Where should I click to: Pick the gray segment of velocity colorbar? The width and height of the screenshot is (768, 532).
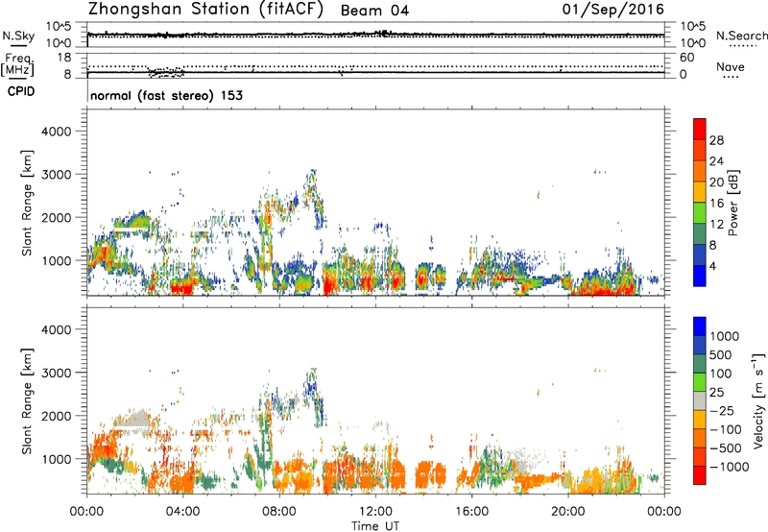click(x=700, y=400)
